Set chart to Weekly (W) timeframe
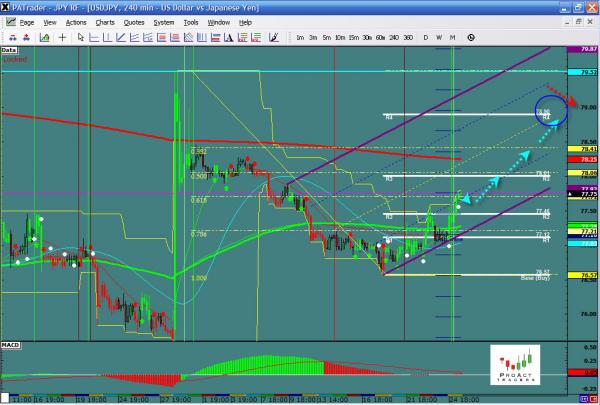600x405 pixels. pyautogui.click(x=439, y=37)
